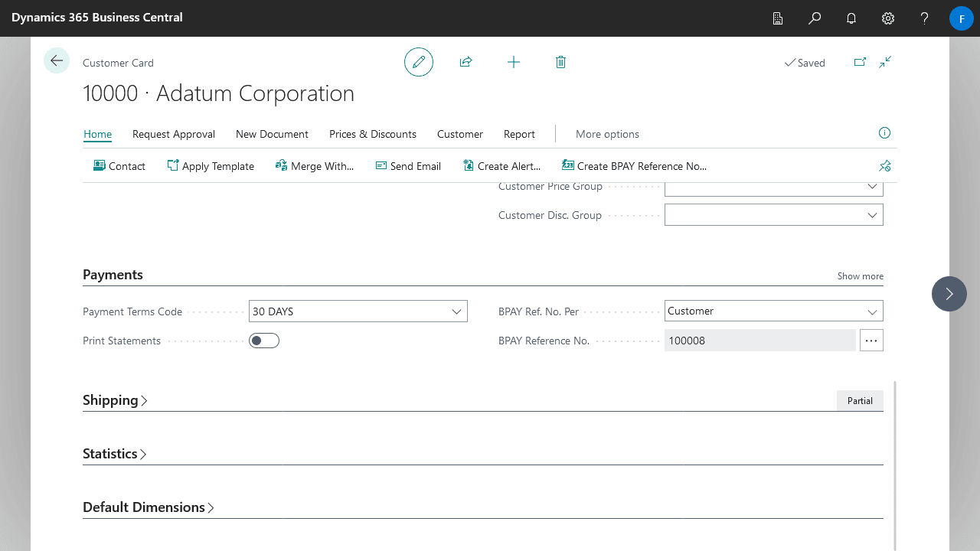Open the search magnifier icon

pyautogui.click(x=815, y=18)
